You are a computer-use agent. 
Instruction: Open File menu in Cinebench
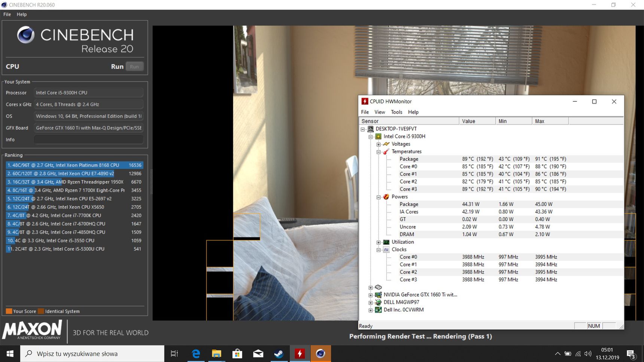[x=7, y=14]
